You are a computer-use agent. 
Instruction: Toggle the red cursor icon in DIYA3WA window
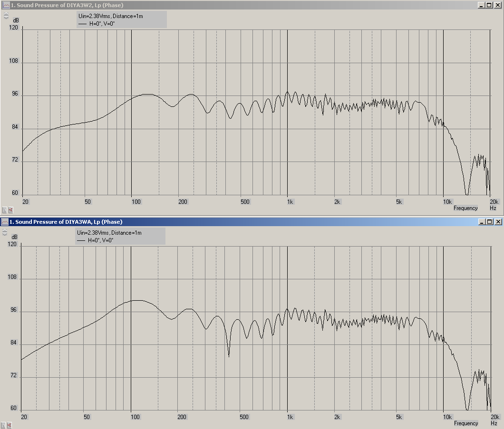(x=10, y=425)
